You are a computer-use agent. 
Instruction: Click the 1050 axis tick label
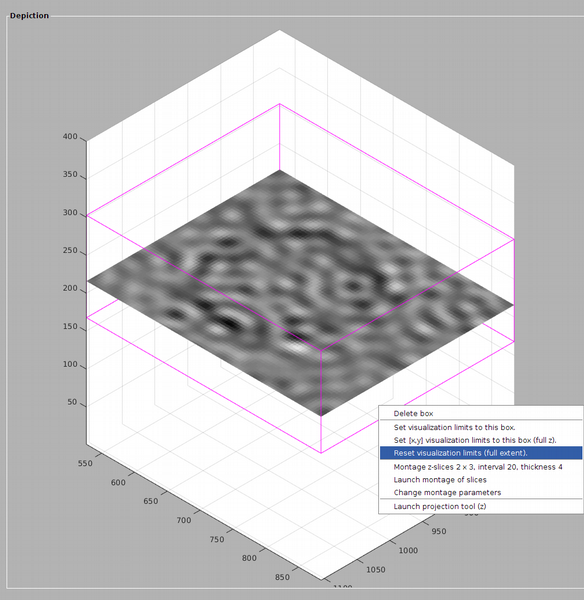click(376, 570)
